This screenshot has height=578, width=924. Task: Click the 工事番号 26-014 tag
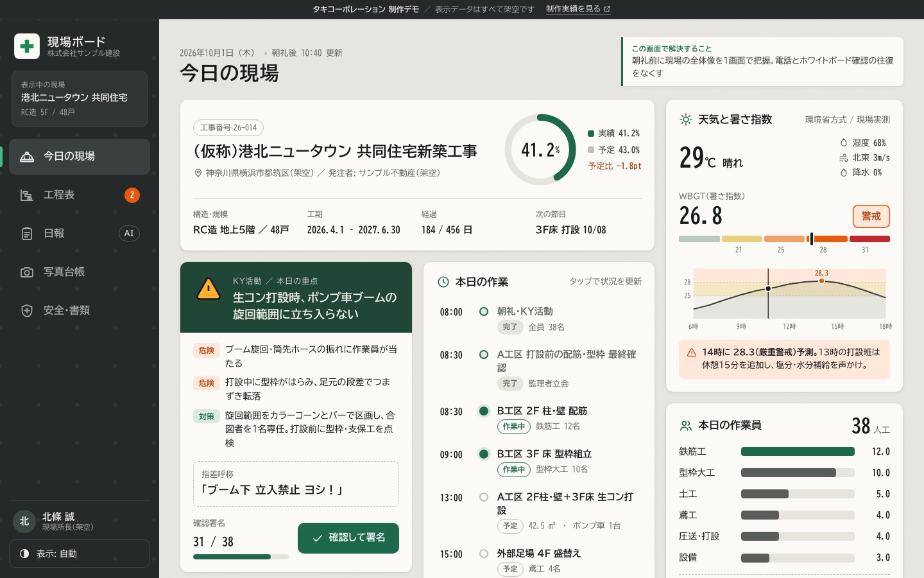tap(228, 128)
